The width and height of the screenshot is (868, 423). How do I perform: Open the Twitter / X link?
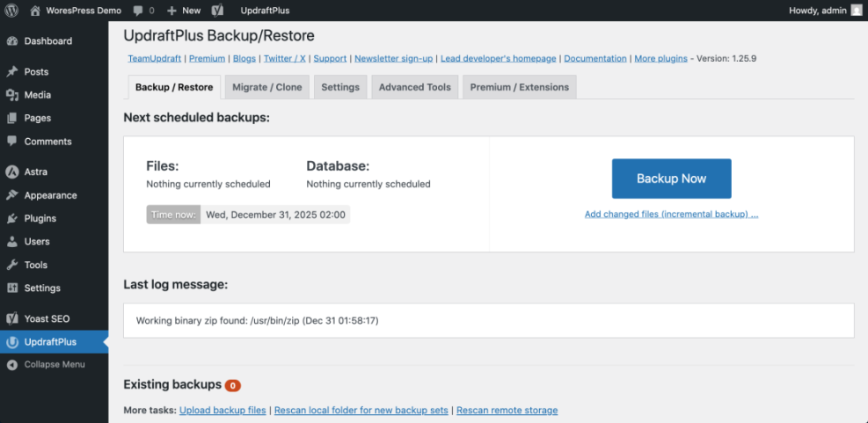[285, 58]
